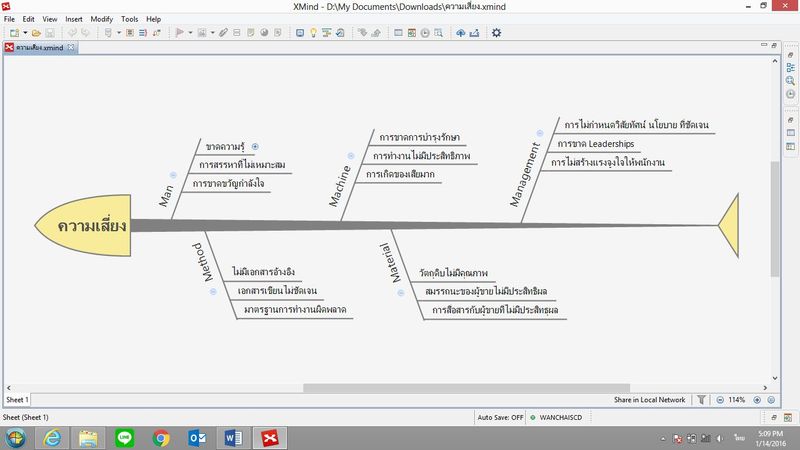Screen dimensions: 800x450
Task: Select the topic การขาดการบำรุงรักษา
Action: point(419,137)
